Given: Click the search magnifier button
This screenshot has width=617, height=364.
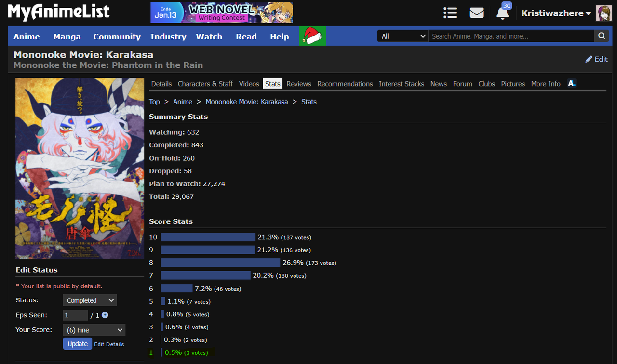Looking at the screenshot, I should pos(602,36).
